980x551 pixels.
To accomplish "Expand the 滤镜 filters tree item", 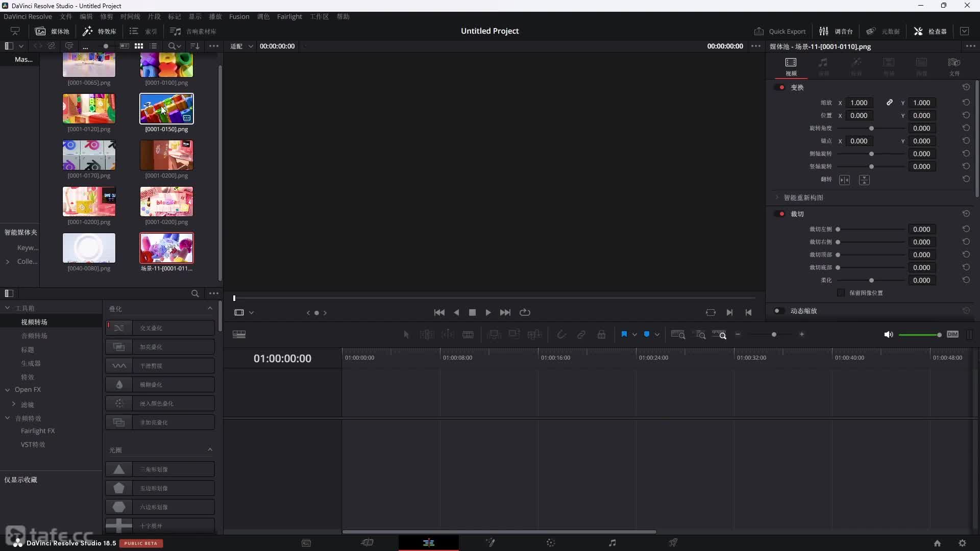I will pyautogui.click(x=14, y=404).
